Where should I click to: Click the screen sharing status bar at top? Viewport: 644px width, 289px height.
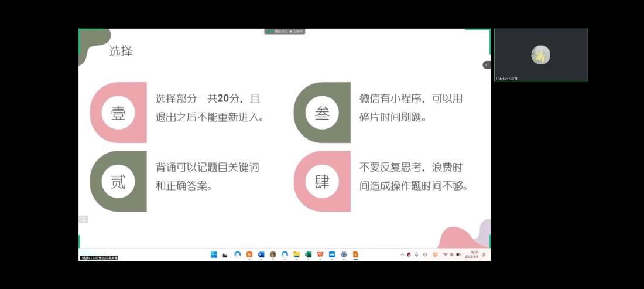pos(285,31)
